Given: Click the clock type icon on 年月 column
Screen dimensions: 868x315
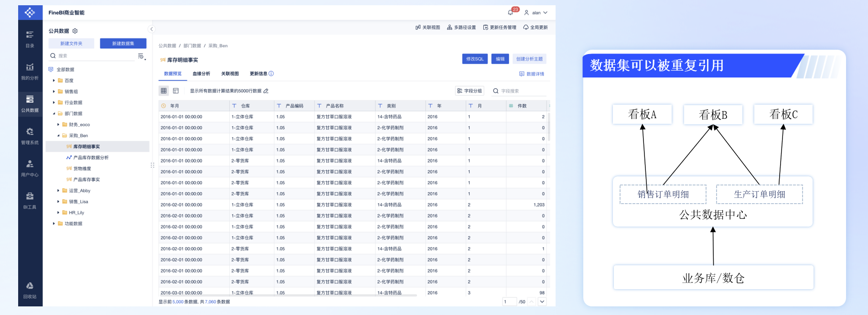Looking at the screenshot, I should click(x=163, y=106).
